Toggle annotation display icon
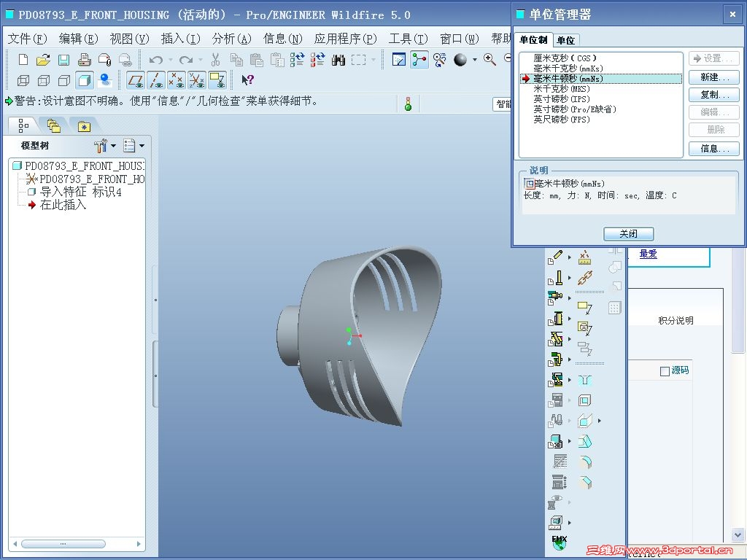 (217, 80)
